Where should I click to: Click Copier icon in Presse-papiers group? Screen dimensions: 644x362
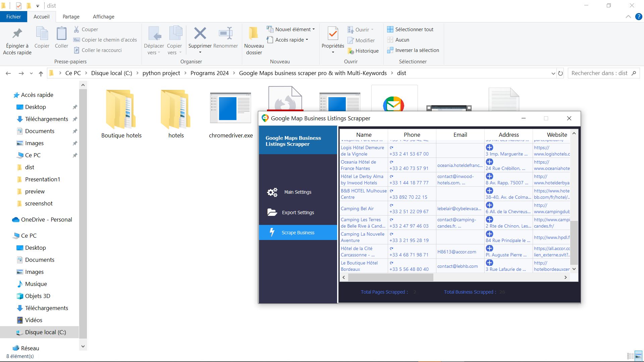(x=42, y=34)
